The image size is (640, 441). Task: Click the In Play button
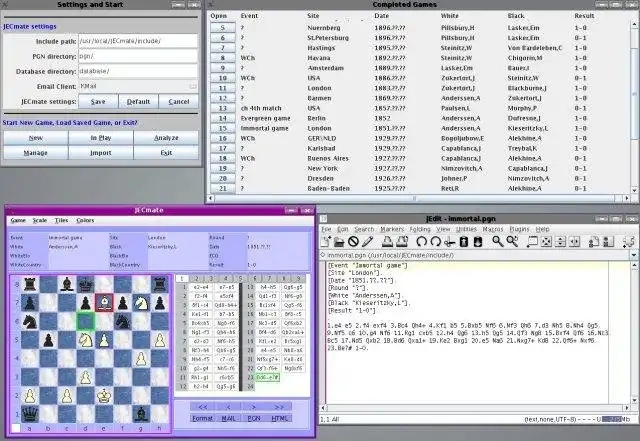point(101,138)
